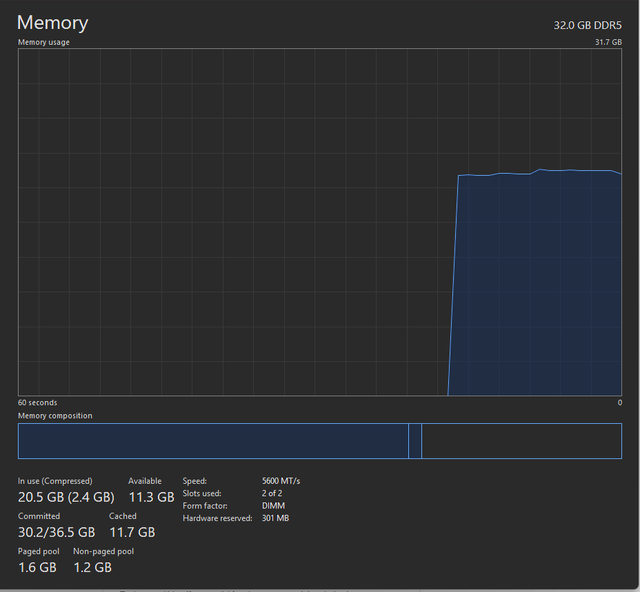This screenshot has height=592, width=640.
Task: Click the 60 seconds axis label
Action: click(38, 403)
